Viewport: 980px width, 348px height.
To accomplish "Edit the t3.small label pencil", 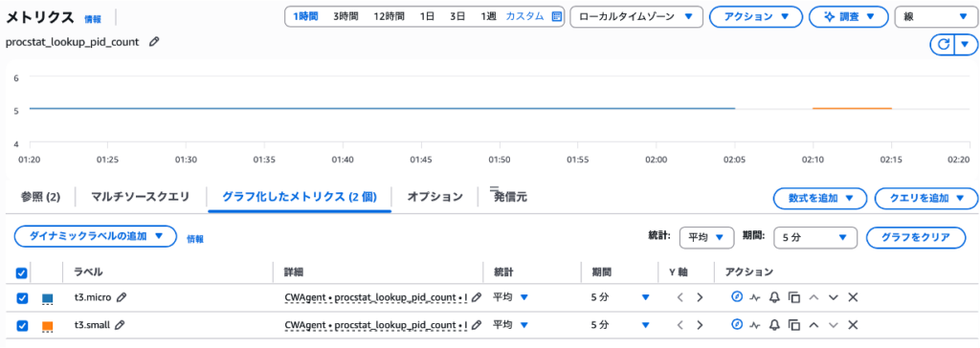I will [x=120, y=325].
